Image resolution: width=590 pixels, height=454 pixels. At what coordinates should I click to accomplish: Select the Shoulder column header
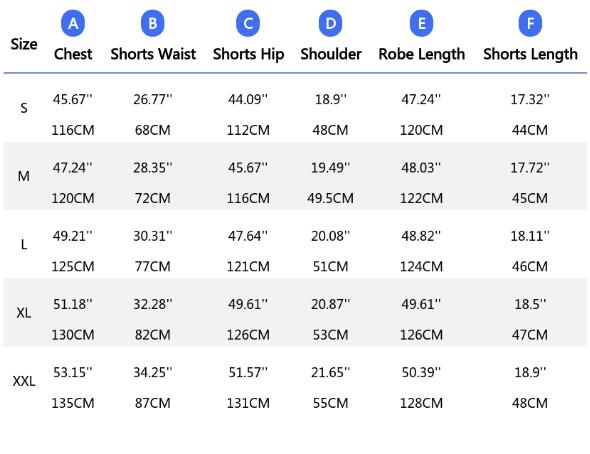click(331, 54)
